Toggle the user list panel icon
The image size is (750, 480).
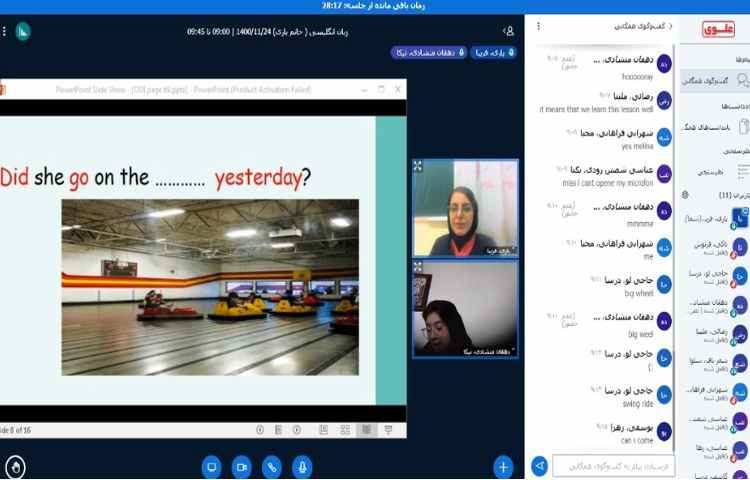tap(509, 31)
